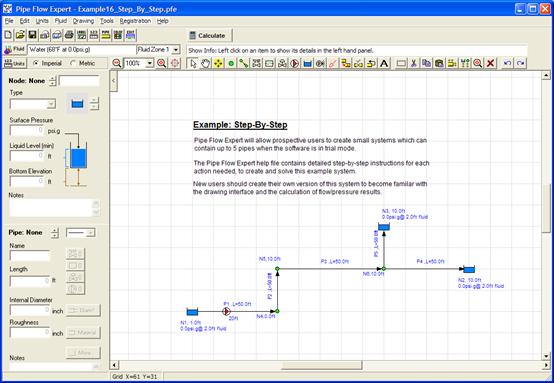
Task: Select the Add Tank tool
Action: click(x=308, y=63)
